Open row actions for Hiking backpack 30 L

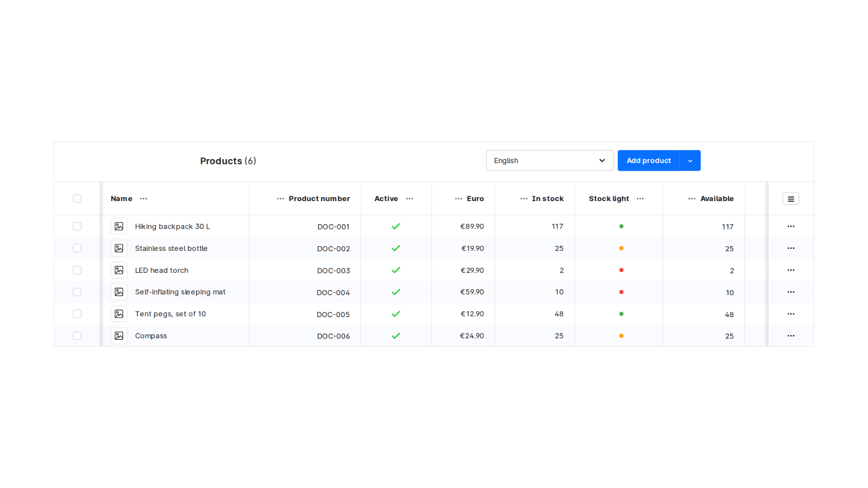(x=791, y=226)
